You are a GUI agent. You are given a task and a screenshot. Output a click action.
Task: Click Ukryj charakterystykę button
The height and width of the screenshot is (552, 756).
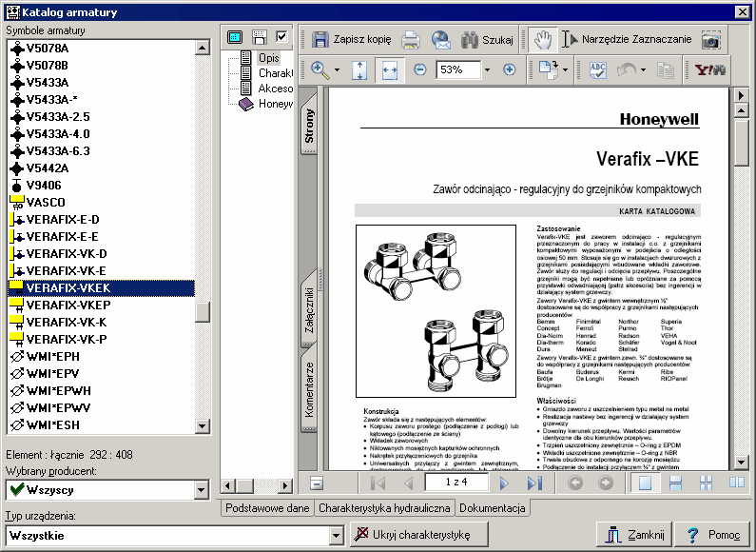(418, 535)
